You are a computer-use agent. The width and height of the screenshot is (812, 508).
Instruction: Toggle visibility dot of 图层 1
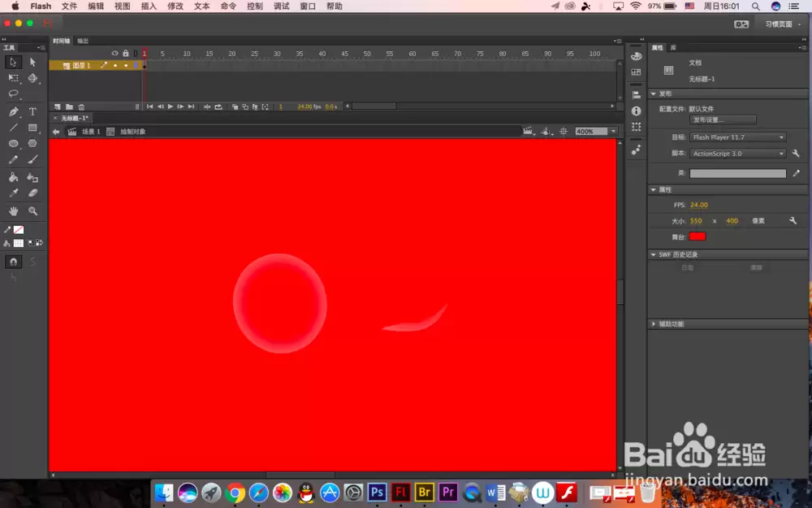[x=115, y=65]
